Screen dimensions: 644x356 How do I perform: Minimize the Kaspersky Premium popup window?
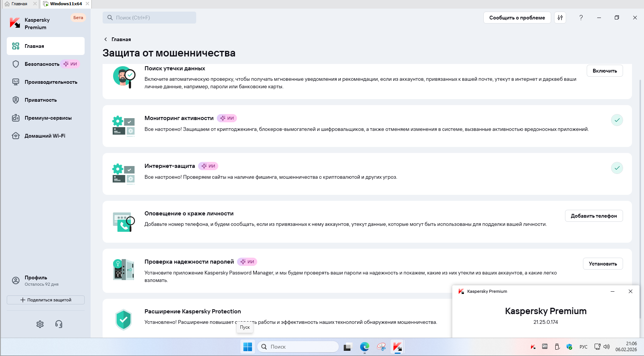pyautogui.click(x=613, y=291)
